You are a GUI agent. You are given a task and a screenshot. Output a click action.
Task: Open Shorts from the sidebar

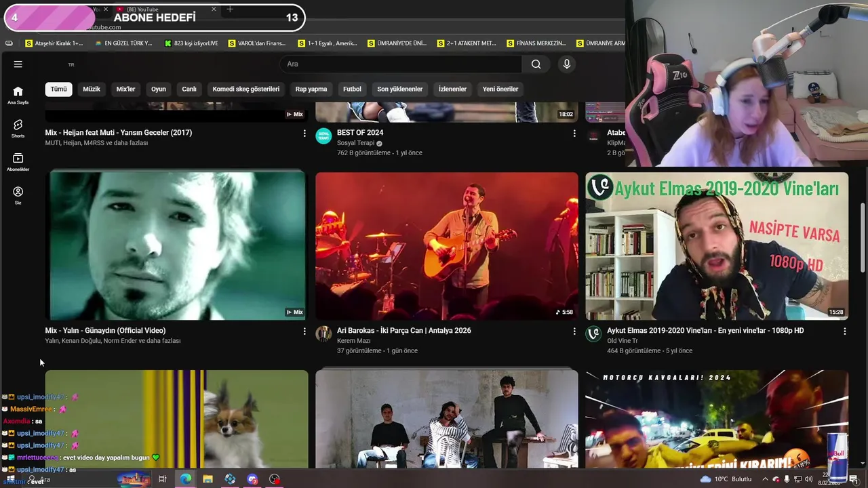click(x=18, y=129)
